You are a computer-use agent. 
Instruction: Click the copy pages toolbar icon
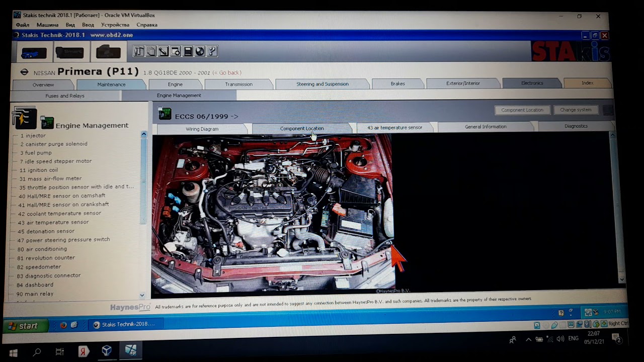click(x=151, y=51)
